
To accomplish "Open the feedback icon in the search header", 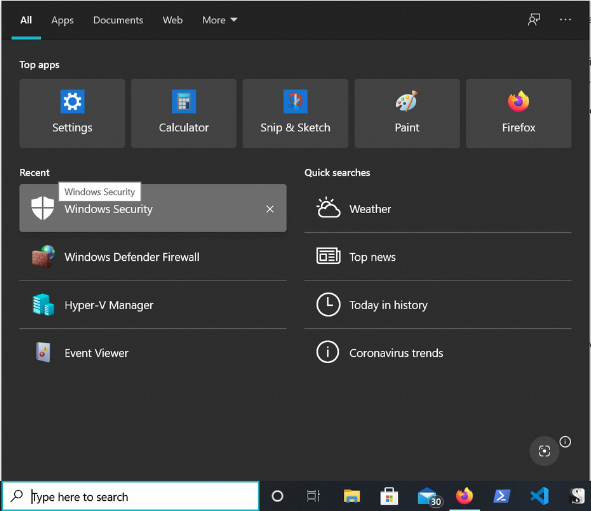I will tap(534, 20).
